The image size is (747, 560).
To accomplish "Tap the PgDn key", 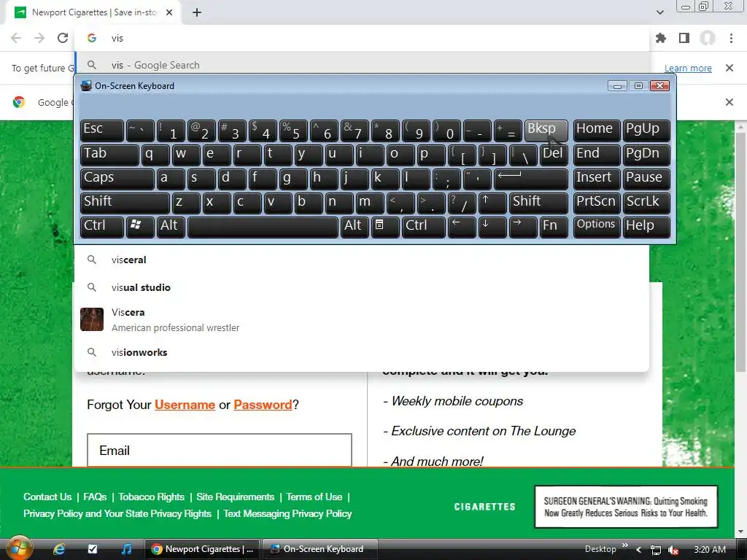I will [646, 155].
